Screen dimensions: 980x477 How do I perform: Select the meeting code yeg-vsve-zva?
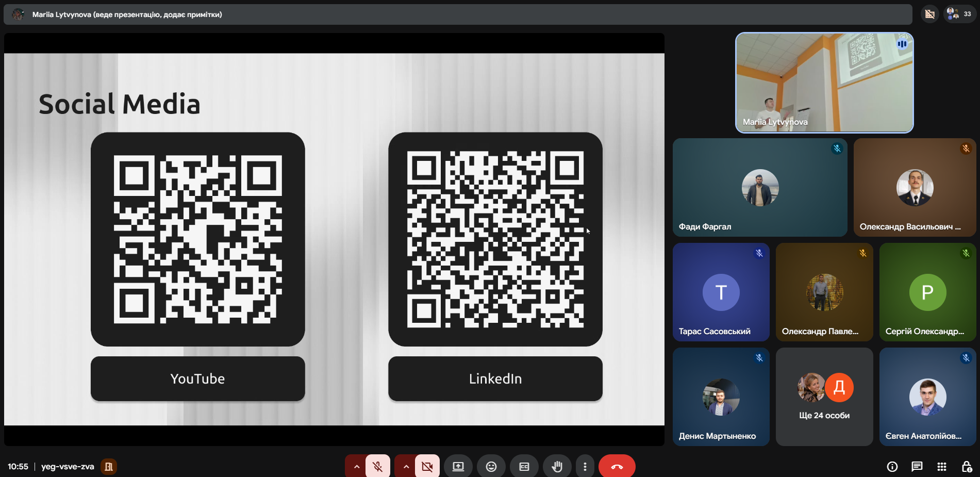[68, 467]
